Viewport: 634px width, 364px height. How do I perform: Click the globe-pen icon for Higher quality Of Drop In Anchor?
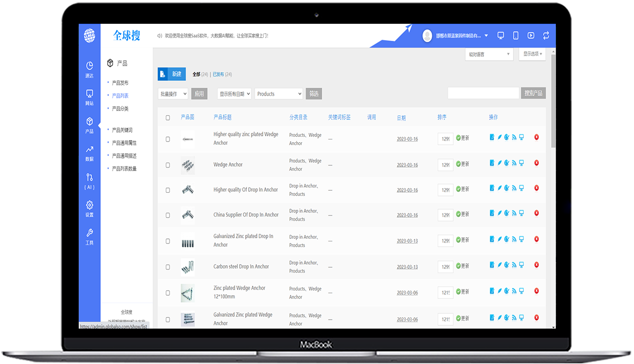click(x=507, y=188)
